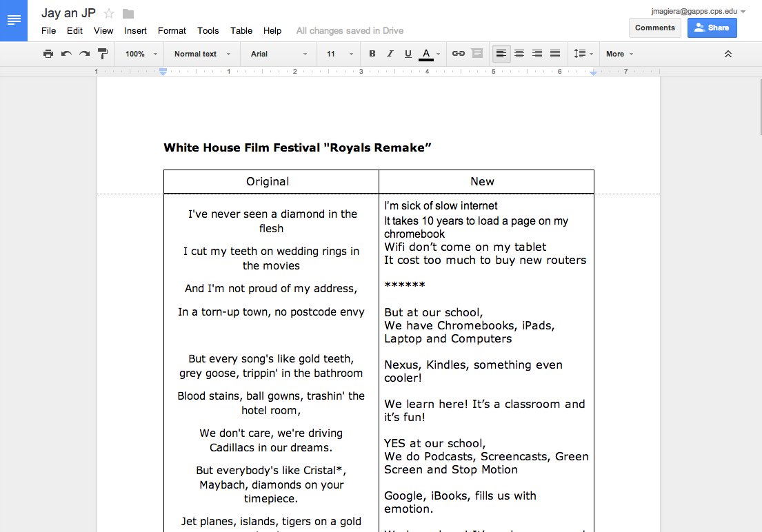Click the 'Original' table header cell
This screenshot has width=762, height=532.
[271, 182]
